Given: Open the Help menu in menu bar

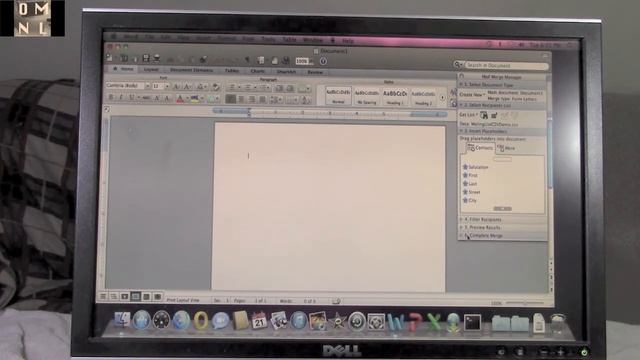Looking at the screenshot, I should pyautogui.click(x=348, y=41).
